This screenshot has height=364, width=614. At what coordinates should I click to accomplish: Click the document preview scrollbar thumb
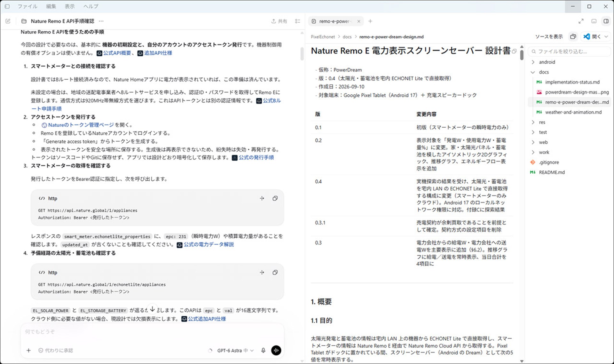pyautogui.click(x=522, y=55)
